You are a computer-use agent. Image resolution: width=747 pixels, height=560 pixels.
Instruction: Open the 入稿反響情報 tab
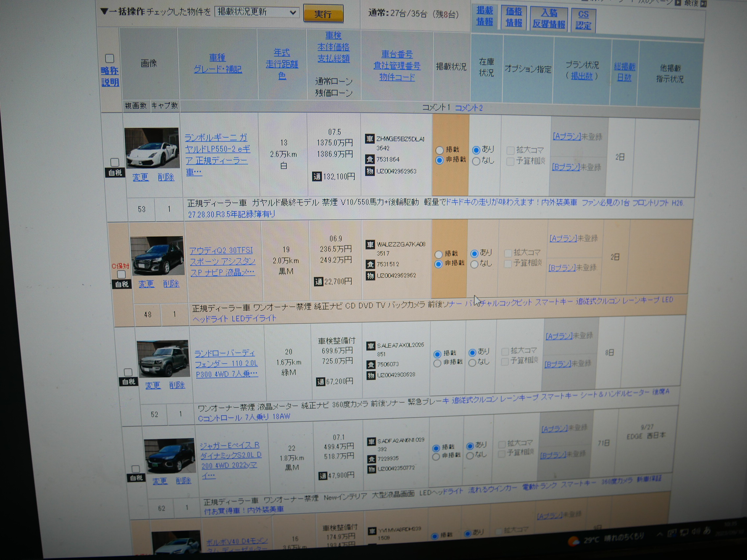549,18
